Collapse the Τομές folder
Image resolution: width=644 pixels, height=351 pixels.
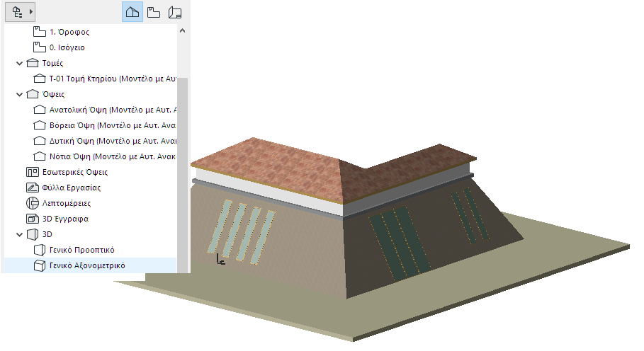(x=19, y=63)
